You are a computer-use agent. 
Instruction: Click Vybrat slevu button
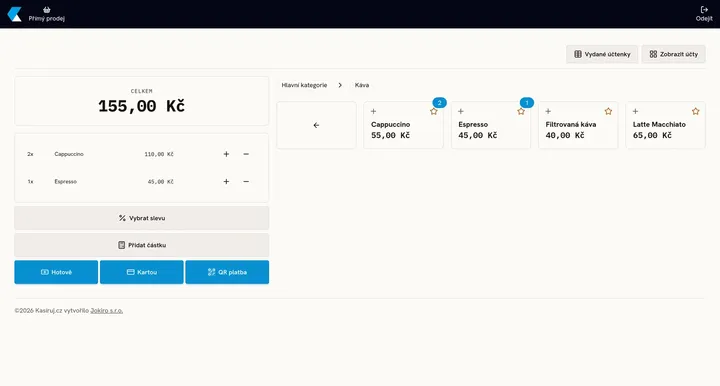[141, 218]
